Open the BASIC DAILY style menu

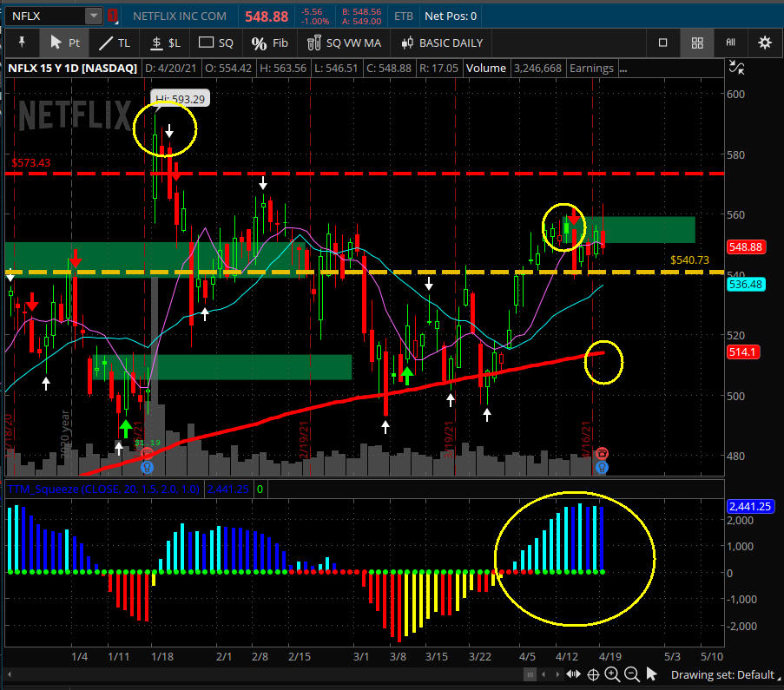tap(441, 43)
